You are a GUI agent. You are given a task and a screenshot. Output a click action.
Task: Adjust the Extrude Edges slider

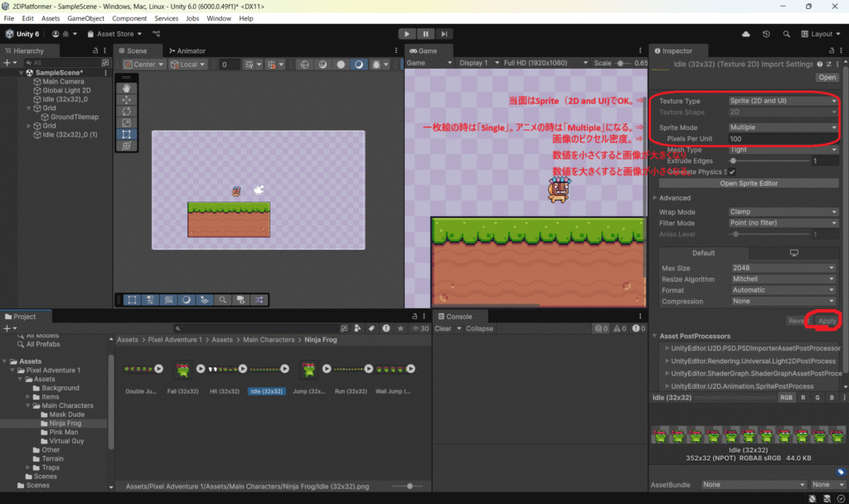[770, 161]
